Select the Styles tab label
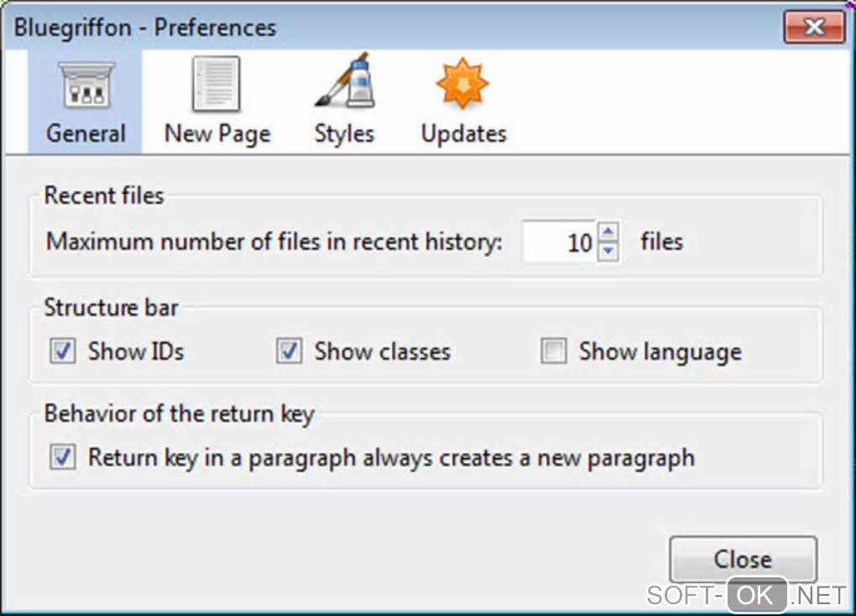Viewport: 856px width, 616px height. tap(344, 133)
